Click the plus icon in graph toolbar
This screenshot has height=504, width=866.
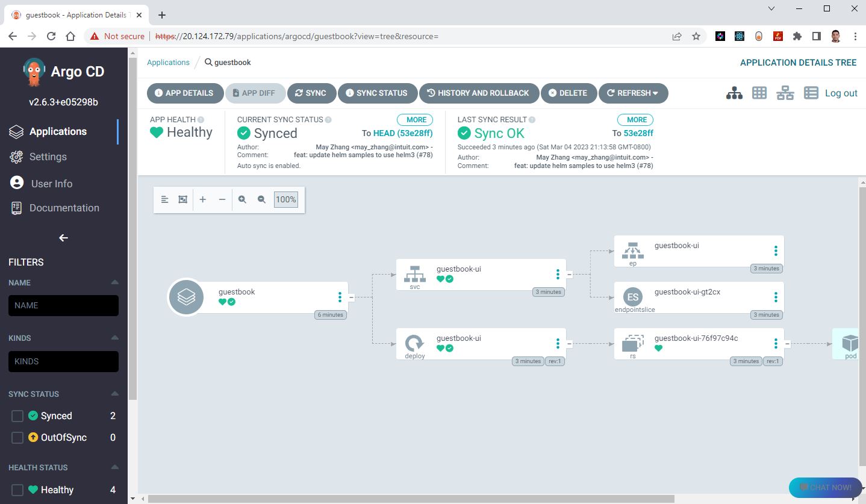(x=203, y=199)
